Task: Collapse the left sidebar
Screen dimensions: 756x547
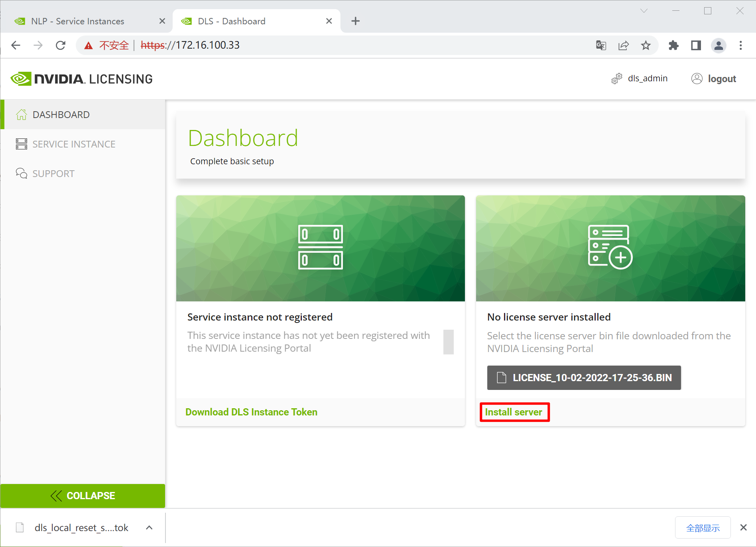Action: pos(83,496)
